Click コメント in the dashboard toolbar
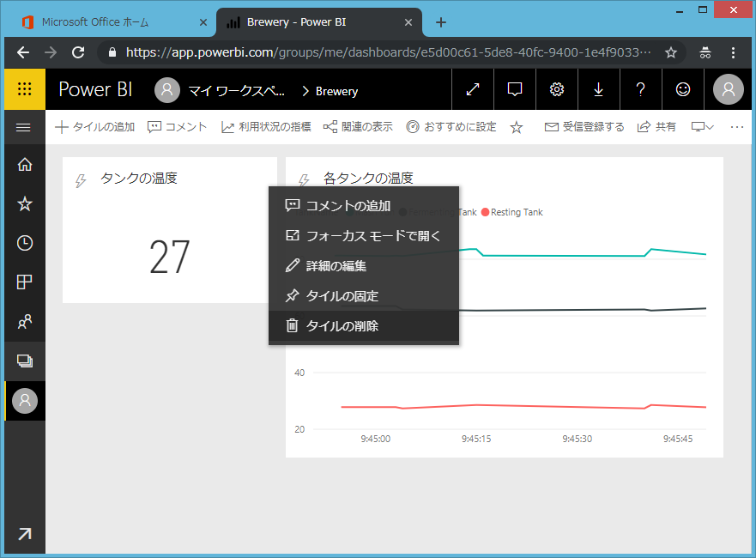Viewport: 756px width, 558px height. tap(178, 127)
